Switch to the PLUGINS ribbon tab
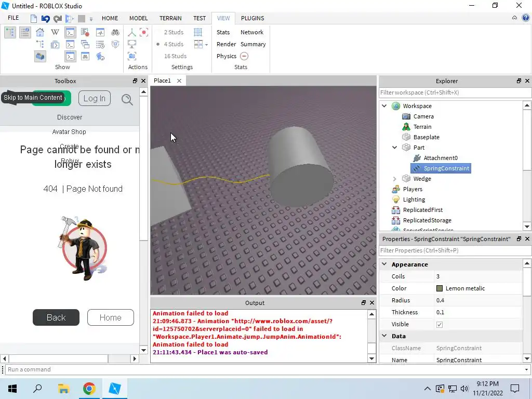This screenshot has width=532, height=399. click(252, 18)
